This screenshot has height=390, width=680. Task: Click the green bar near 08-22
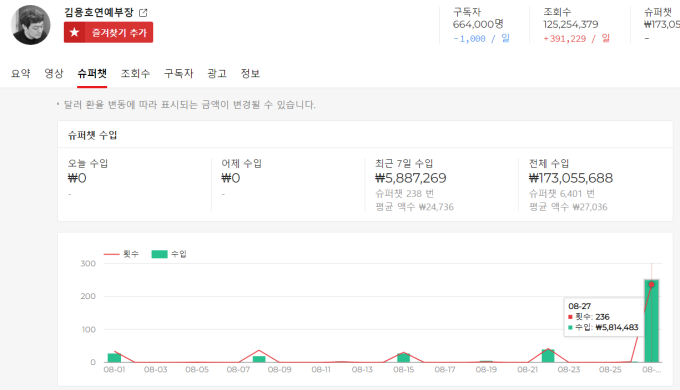pyautogui.click(x=548, y=356)
